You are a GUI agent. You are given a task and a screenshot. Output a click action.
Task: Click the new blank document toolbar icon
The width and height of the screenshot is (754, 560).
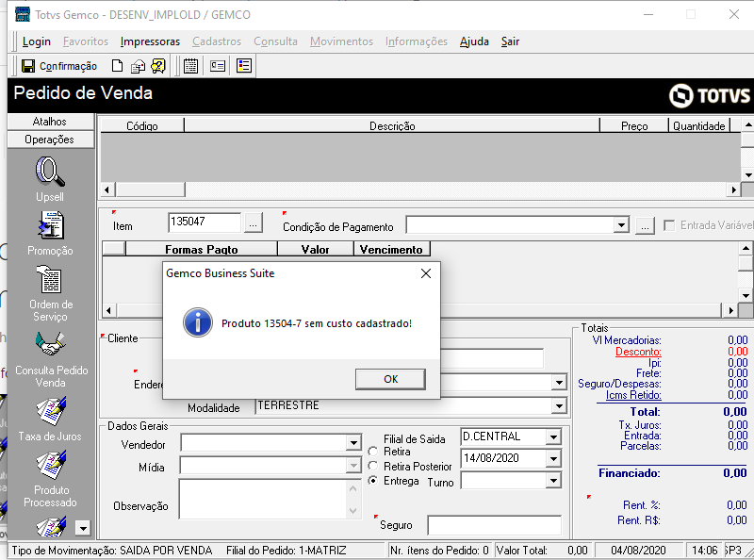coord(117,66)
